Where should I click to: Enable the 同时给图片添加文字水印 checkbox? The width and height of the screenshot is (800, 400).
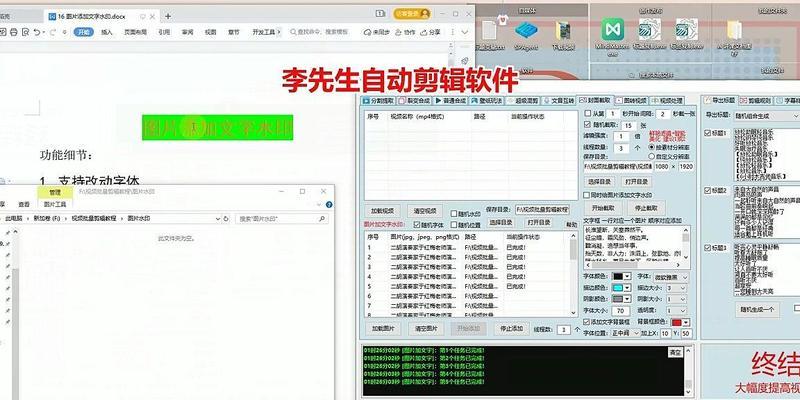click(x=587, y=195)
